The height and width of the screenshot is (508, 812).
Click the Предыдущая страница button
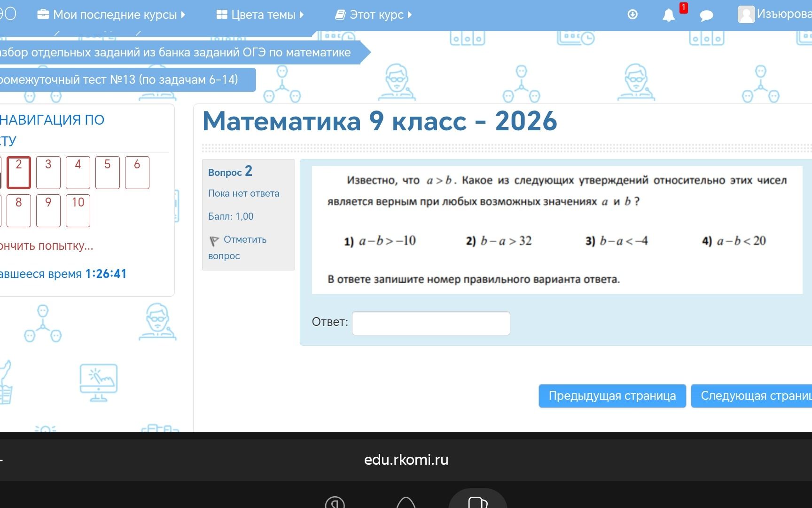point(612,396)
